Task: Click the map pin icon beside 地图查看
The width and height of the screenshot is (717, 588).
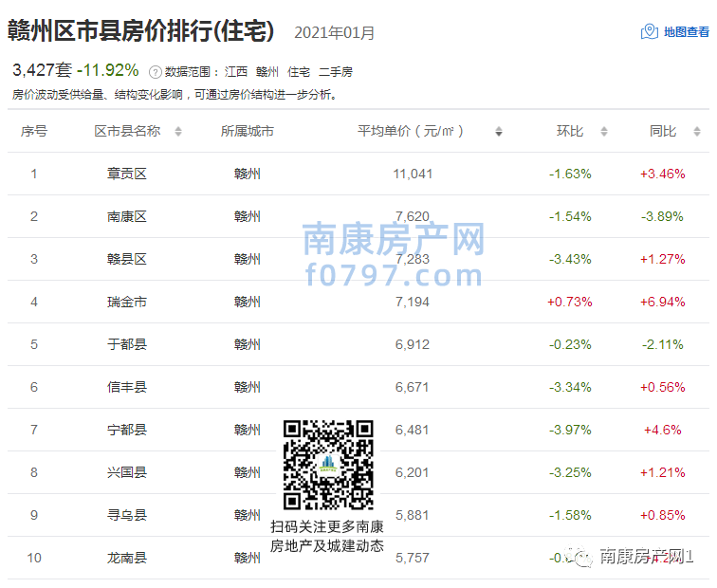Action: (650, 32)
